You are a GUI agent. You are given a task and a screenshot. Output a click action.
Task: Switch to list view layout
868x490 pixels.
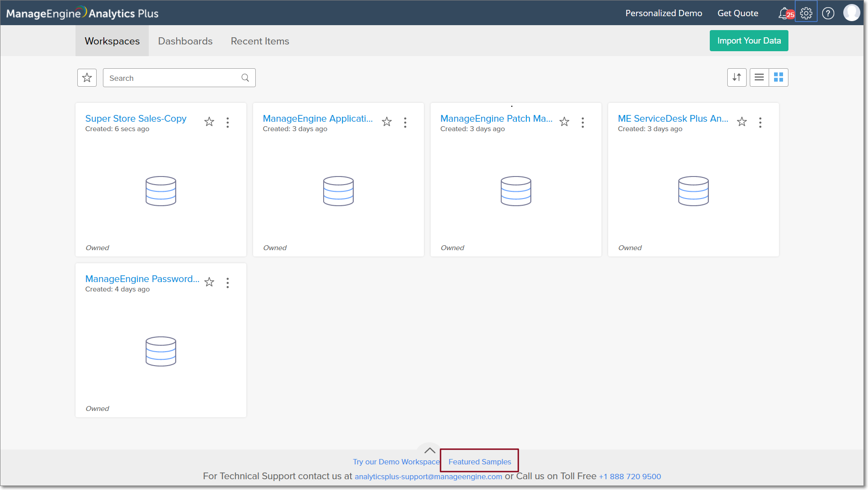coord(759,77)
